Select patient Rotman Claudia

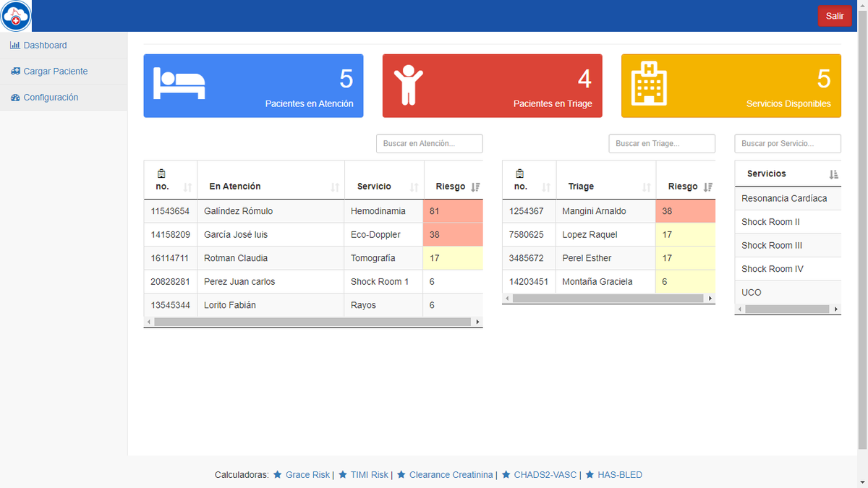pos(236,258)
